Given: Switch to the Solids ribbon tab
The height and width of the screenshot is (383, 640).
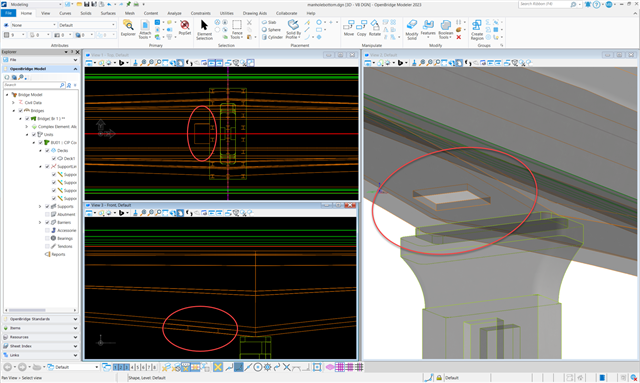Looking at the screenshot, I should 86,13.
